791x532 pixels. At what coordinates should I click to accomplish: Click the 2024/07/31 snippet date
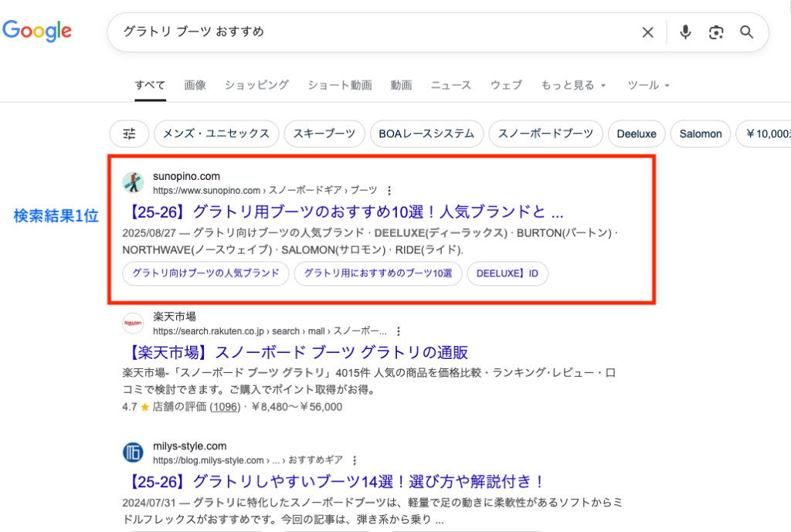[149, 503]
